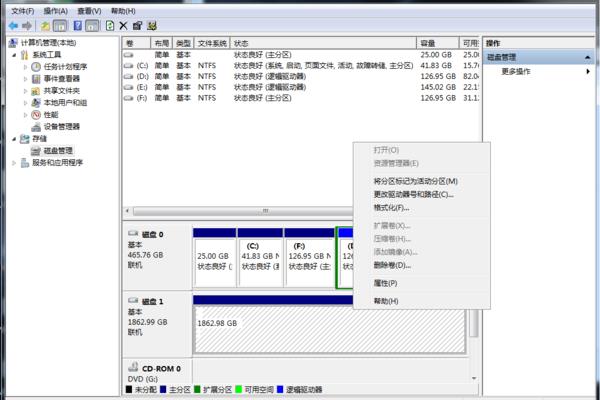Toggle the show/hide console tree icon
Screen dimensions: 600x400
pyautogui.click(x=60, y=26)
